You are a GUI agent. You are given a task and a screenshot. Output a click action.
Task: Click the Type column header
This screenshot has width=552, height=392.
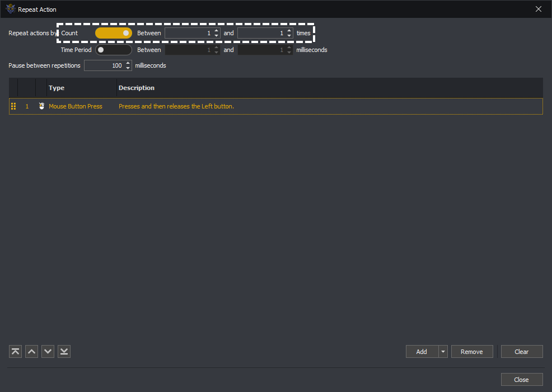click(81, 88)
